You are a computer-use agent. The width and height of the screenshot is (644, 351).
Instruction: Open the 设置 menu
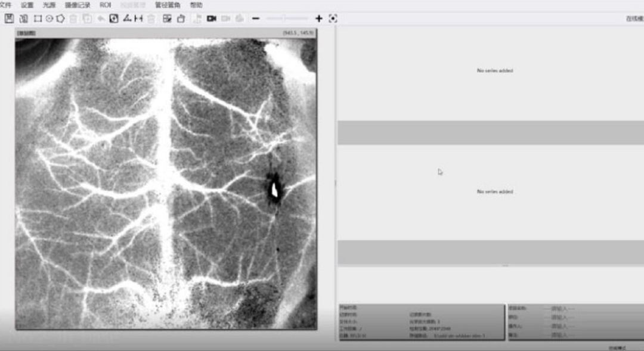click(27, 5)
